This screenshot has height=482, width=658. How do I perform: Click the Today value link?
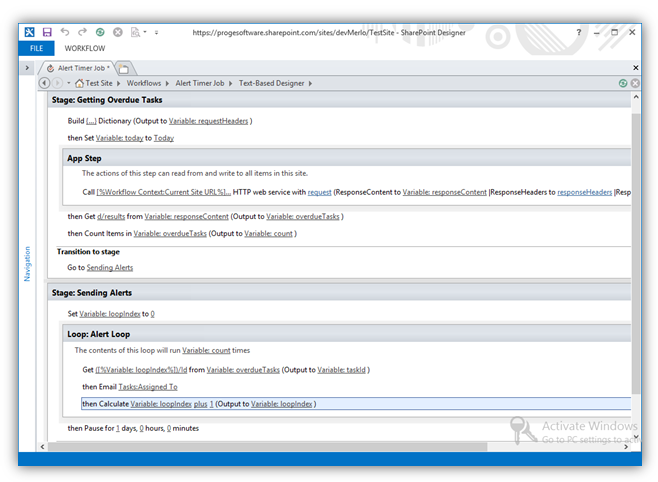164,138
